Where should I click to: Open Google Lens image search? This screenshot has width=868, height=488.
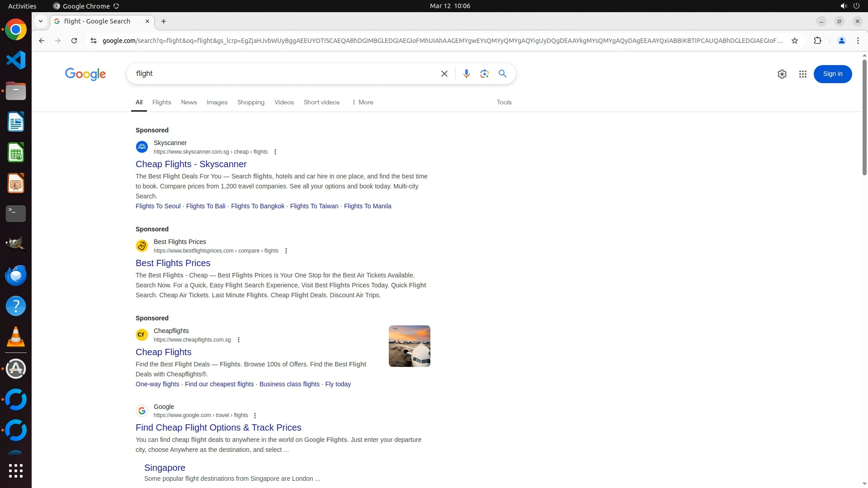[484, 74]
